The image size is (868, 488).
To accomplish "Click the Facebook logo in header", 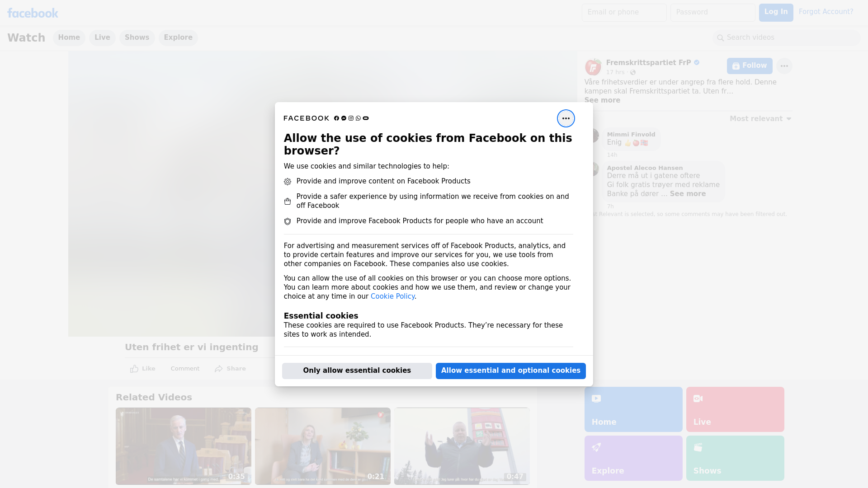I will tap(33, 13).
